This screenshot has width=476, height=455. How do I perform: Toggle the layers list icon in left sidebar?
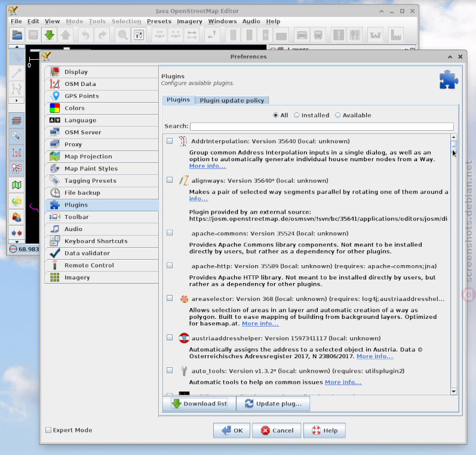[16, 121]
